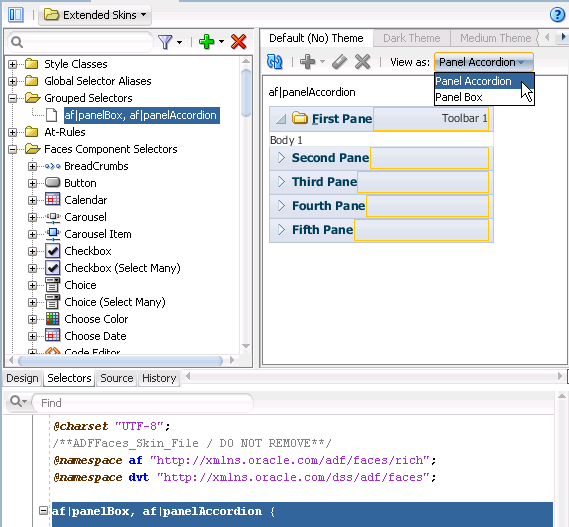Click the BreadCrumbs icon
This screenshot has height=527, width=569.
click(53, 166)
